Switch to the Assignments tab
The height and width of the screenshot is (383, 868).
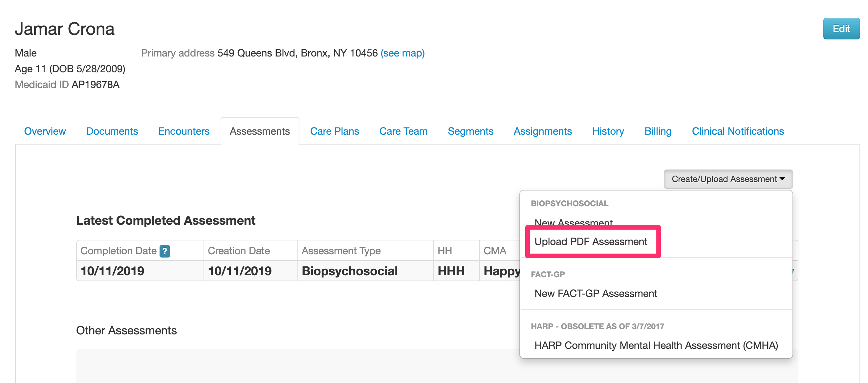pyautogui.click(x=542, y=131)
